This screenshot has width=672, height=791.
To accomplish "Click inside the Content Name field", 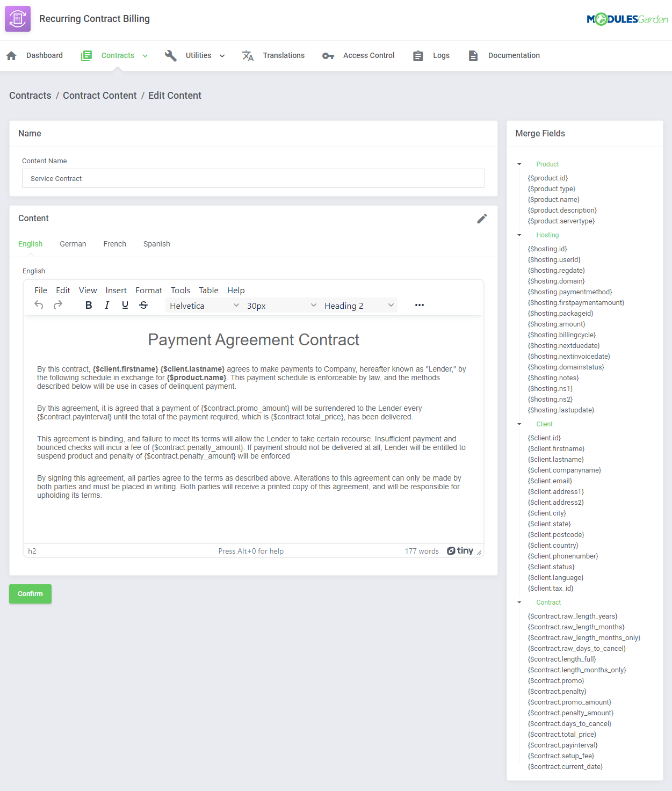I will (253, 178).
